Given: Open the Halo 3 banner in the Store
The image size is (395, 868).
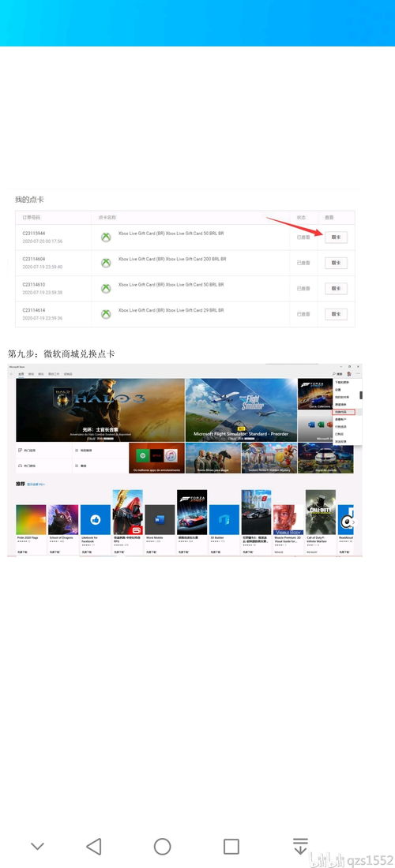Looking at the screenshot, I should click(x=100, y=410).
